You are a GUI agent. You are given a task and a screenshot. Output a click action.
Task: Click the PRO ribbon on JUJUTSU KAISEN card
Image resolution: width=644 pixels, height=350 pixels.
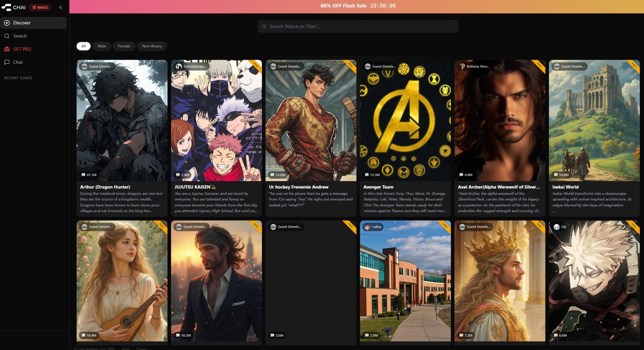coord(256,65)
